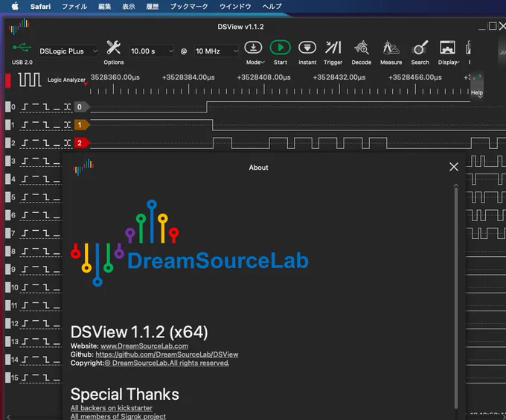Open the Measure panel
The image size is (506, 420).
click(x=391, y=53)
